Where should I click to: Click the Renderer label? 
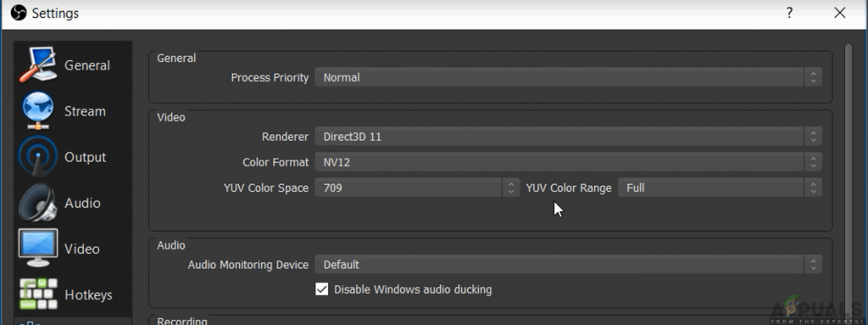[x=285, y=137]
